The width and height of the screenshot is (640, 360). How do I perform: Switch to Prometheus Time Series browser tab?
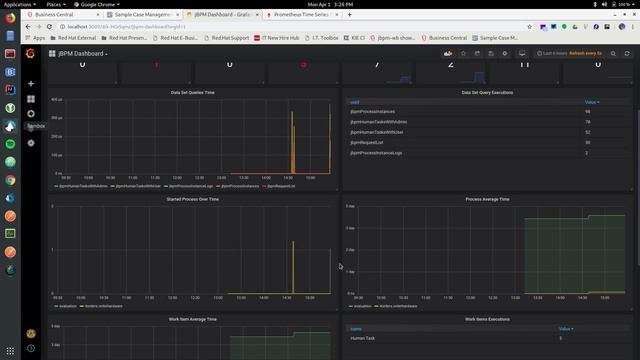tap(302, 14)
